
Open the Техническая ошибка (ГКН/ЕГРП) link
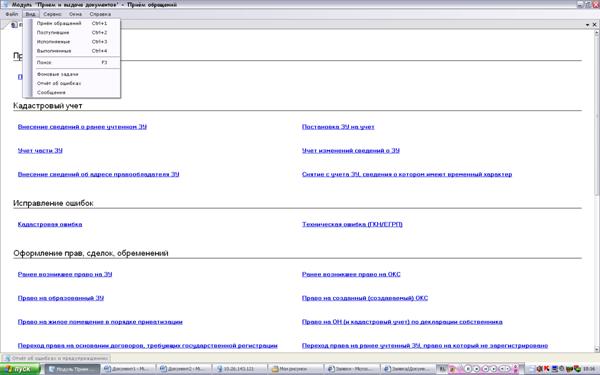(x=352, y=224)
